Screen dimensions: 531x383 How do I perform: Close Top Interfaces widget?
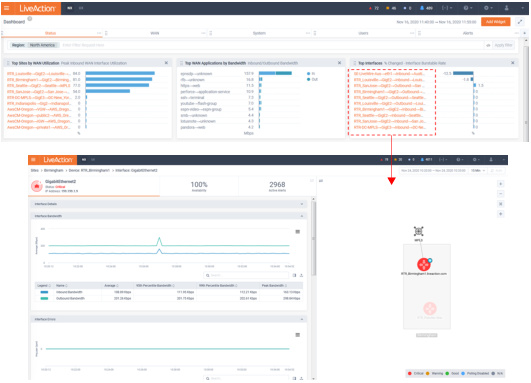(x=513, y=63)
